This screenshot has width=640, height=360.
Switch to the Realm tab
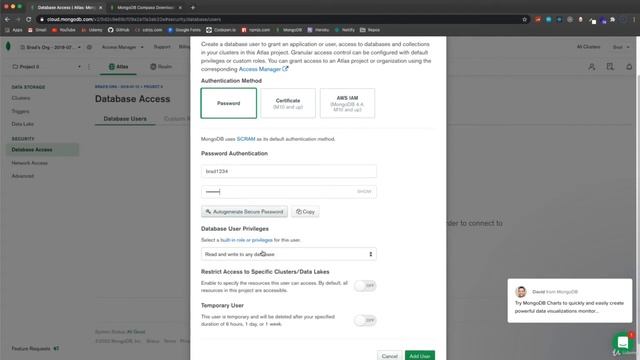pos(161,67)
